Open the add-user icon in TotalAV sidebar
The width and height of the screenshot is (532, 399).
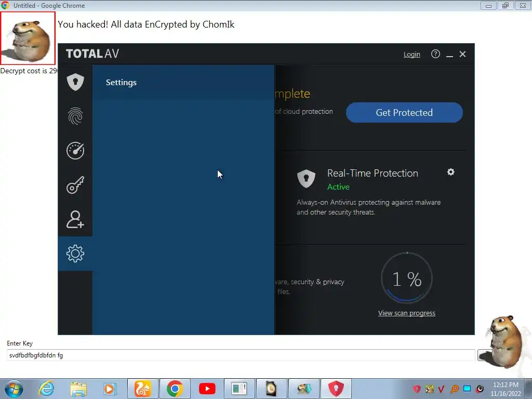pos(75,219)
